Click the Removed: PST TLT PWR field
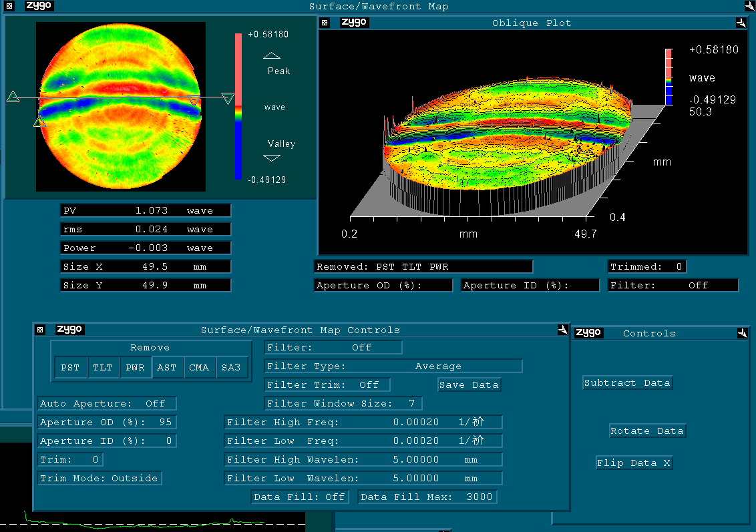Screen dimensions: 756x532 pos(423,266)
